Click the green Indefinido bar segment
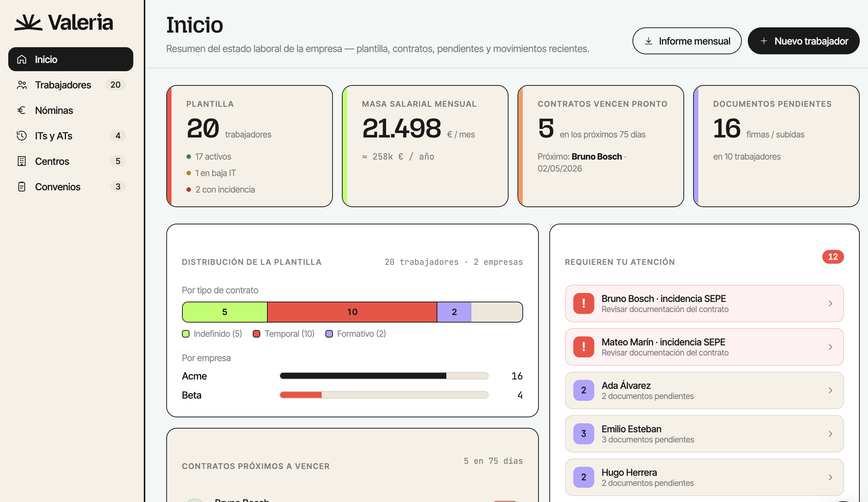 tap(225, 312)
